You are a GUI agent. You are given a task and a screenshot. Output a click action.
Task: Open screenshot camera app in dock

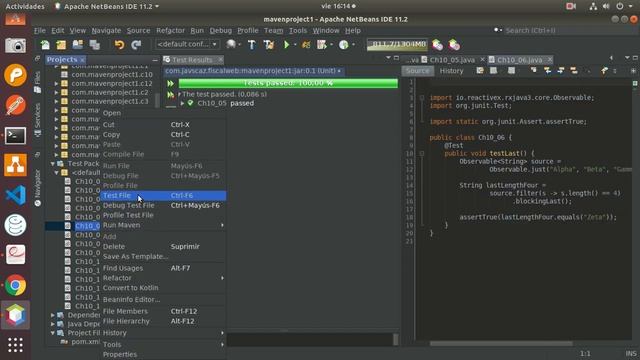tap(15, 45)
